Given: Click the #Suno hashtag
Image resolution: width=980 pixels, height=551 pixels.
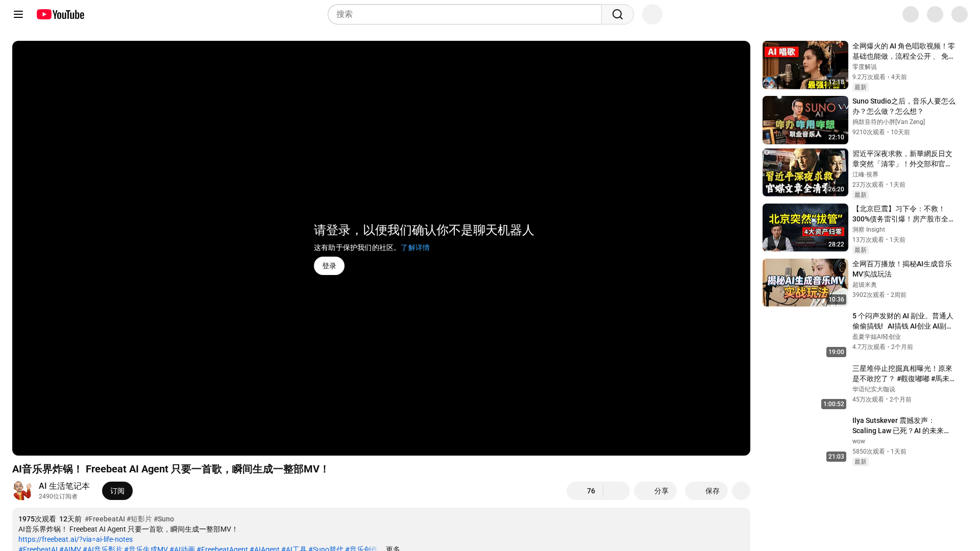Looking at the screenshot, I should tap(164, 519).
